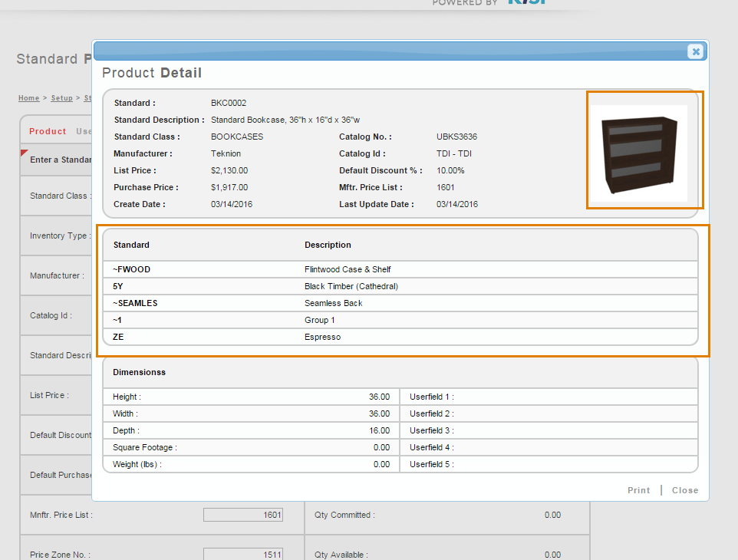Switch to the Product tab
The height and width of the screenshot is (560, 738).
[48, 131]
